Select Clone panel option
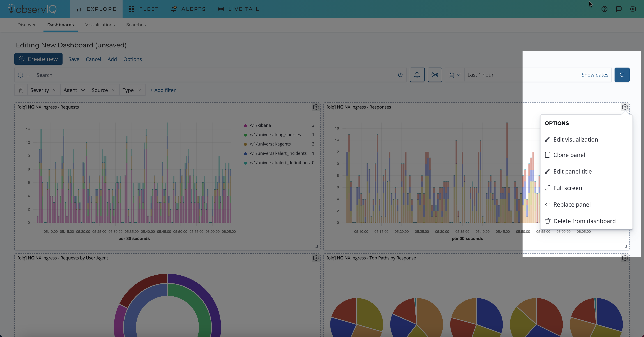The width and height of the screenshot is (644, 337). [x=586, y=155]
